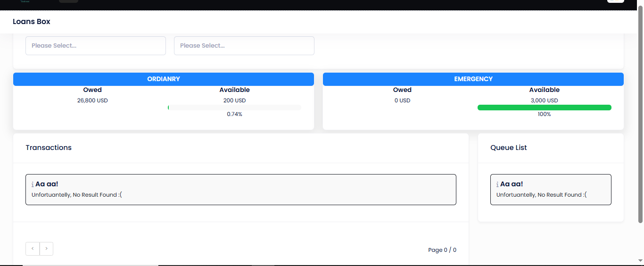Click the Transactions panel heading
The width and height of the screenshot is (644, 266).
(49, 148)
